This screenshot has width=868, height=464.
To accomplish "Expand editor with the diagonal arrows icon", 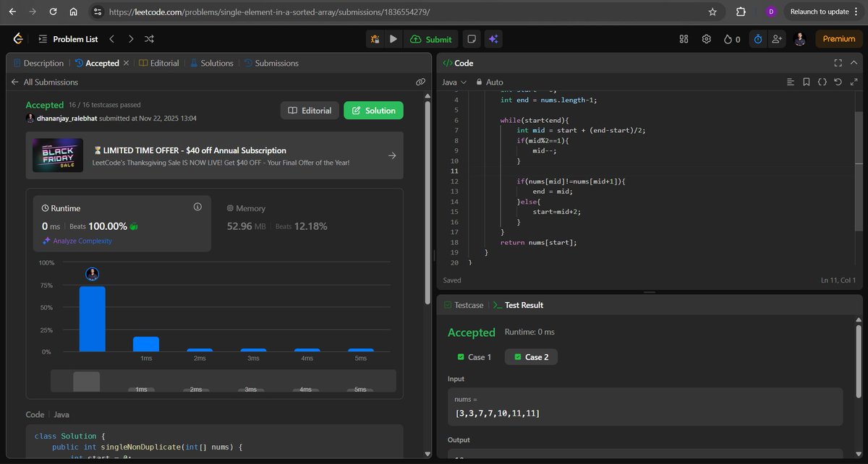I will 854,82.
